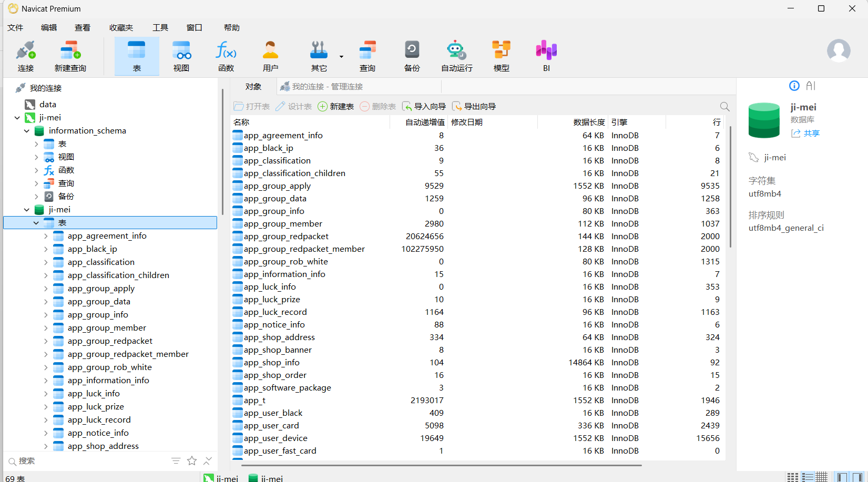This screenshot has height=482, width=868.
Task: Expand app_luck_record in the tree
Action: pyautogui.click(x=46, y=420)
